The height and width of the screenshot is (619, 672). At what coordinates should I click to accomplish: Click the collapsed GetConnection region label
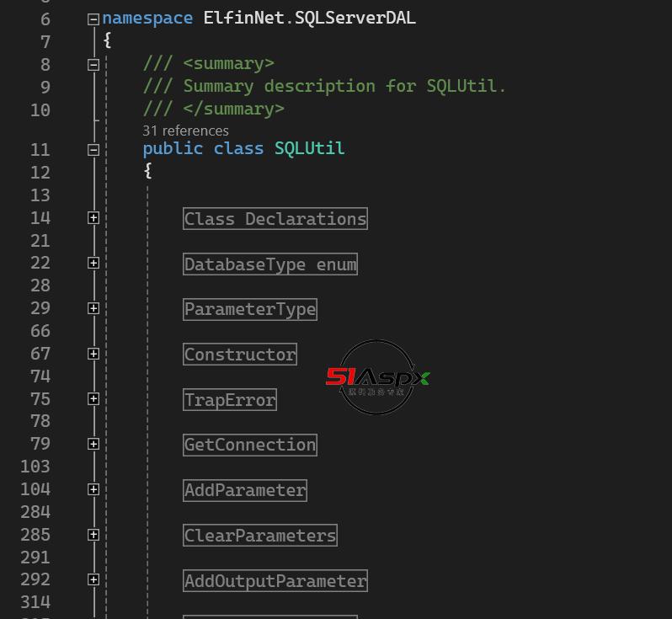point(250,445)
